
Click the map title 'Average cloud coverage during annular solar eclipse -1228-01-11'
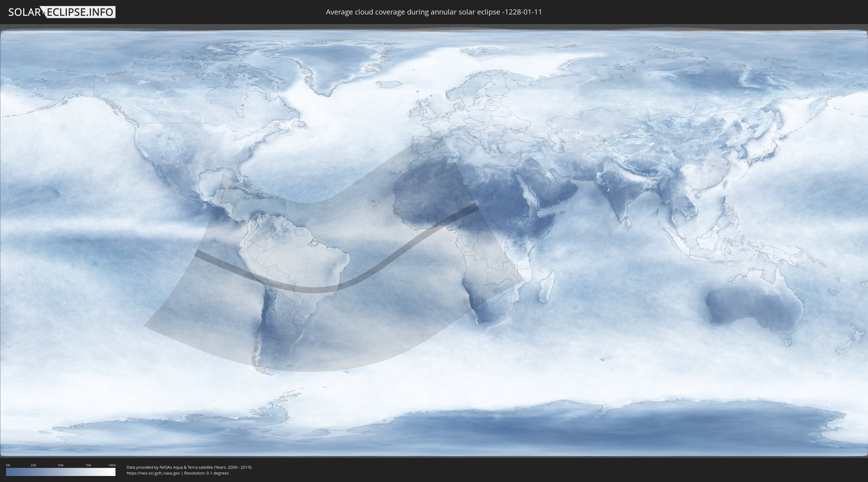434,12
